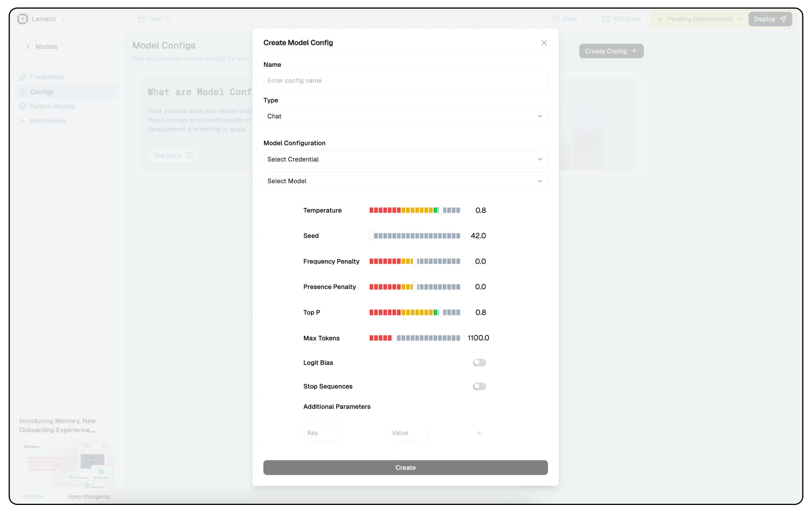Screen dimensions: 812x513
Task: Click the back arrow next to Models
Action: [x=28, y=46]
